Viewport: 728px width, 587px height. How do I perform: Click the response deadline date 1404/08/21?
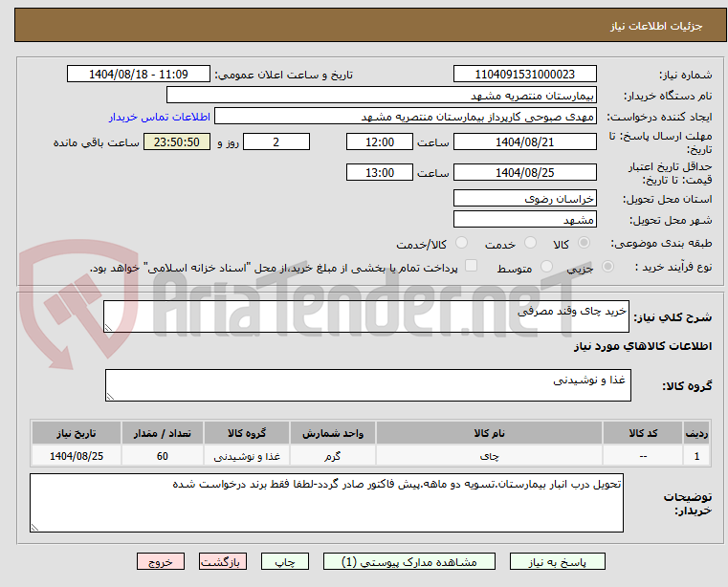(524, 142)
